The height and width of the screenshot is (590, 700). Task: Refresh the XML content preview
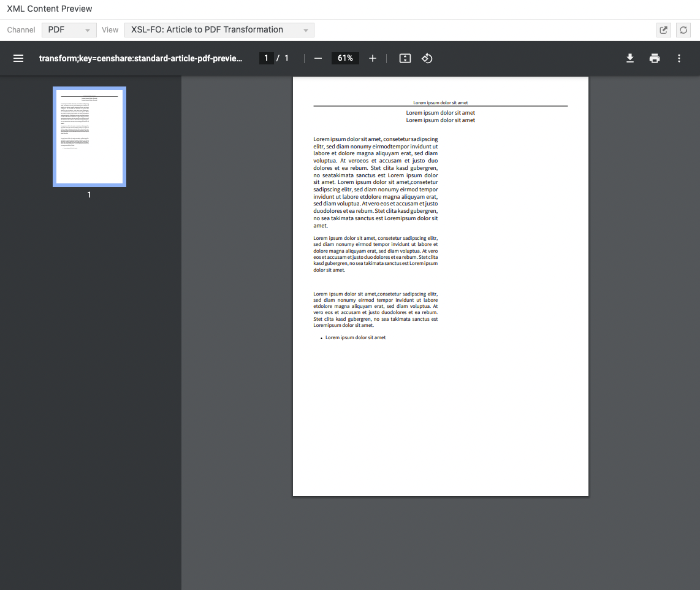tap(683, 29)
